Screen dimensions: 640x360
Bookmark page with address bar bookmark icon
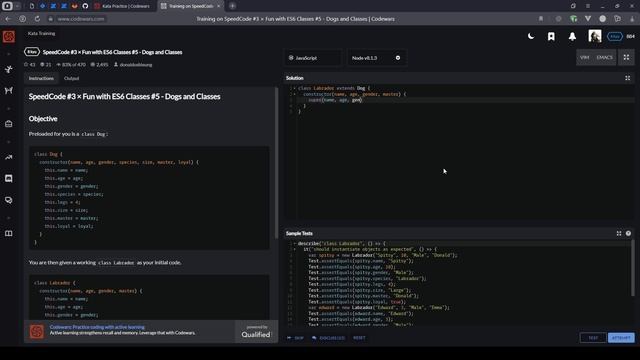[x=541, y=19]
